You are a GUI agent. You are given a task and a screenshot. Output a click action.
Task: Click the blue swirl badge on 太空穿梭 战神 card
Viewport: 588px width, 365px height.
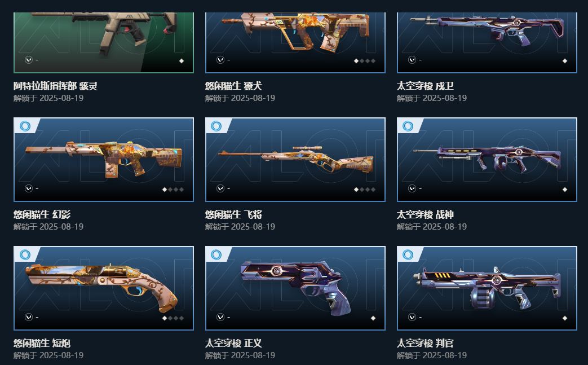point(408,126)
